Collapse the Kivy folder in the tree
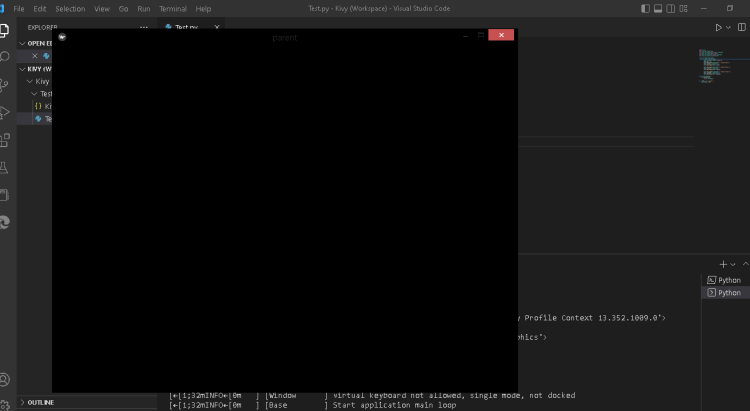Screen dimensions: 750x411 click(x=30, y=81)
